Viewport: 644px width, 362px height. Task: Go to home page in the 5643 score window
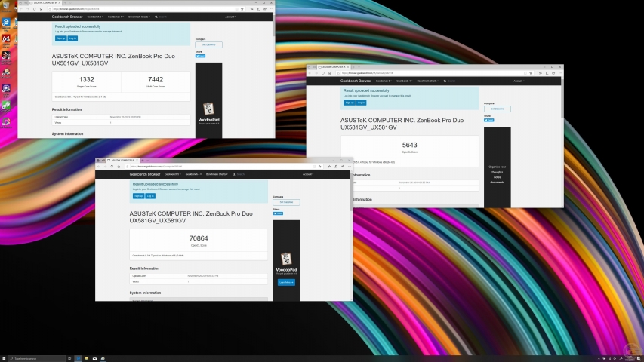tap(329, 73)
